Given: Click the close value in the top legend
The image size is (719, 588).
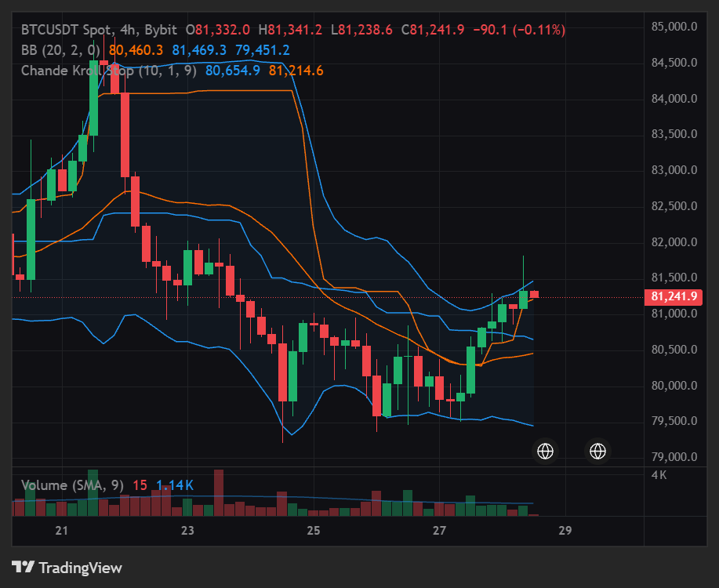Looking at the screenshot, I should click(433, 31).
